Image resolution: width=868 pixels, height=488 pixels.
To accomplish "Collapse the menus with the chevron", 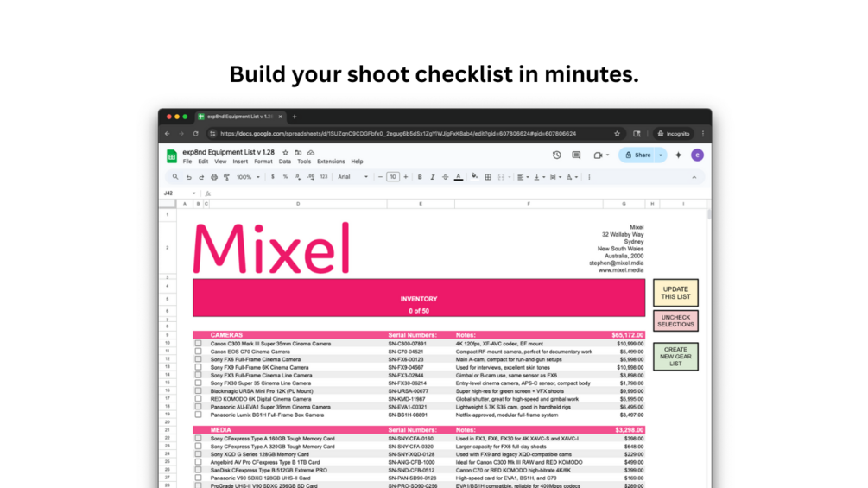I will tap(694, 177).
